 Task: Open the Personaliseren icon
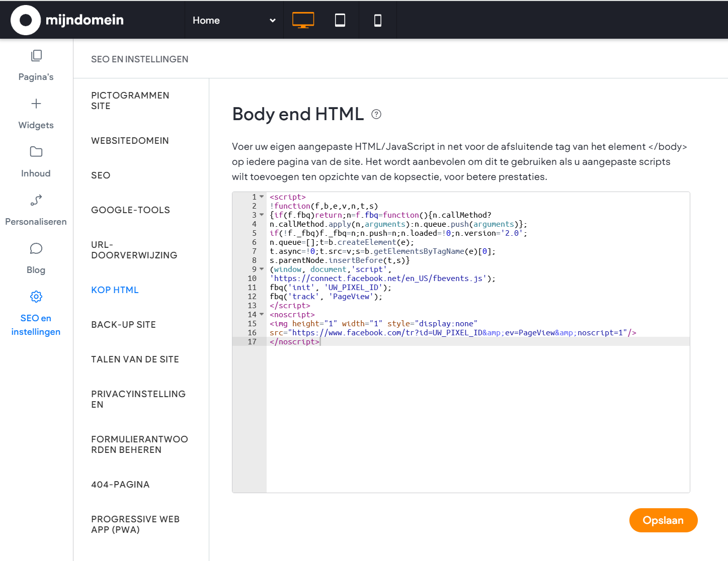point(36,200)
